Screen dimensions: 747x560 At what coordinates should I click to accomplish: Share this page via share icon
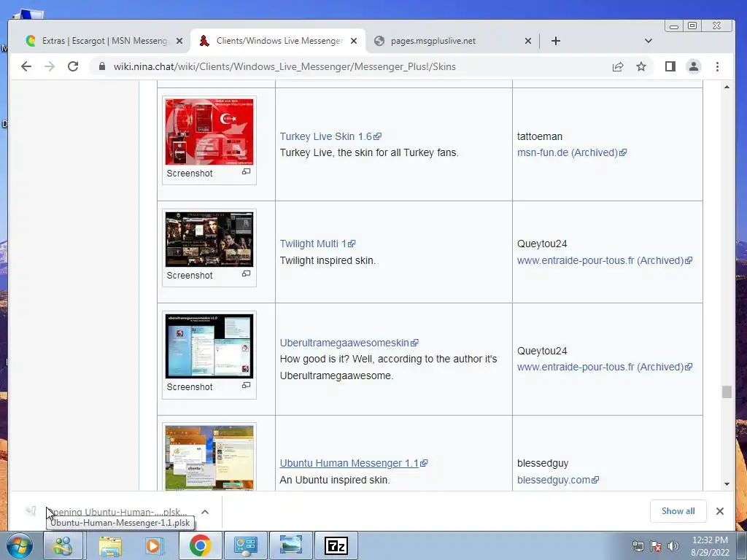(618, 66)
